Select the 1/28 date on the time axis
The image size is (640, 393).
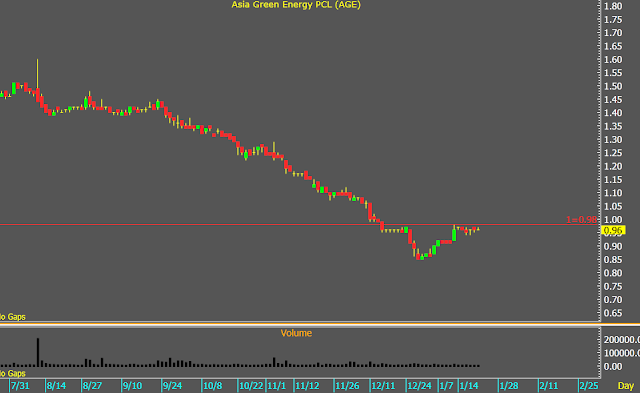point(509,386)
